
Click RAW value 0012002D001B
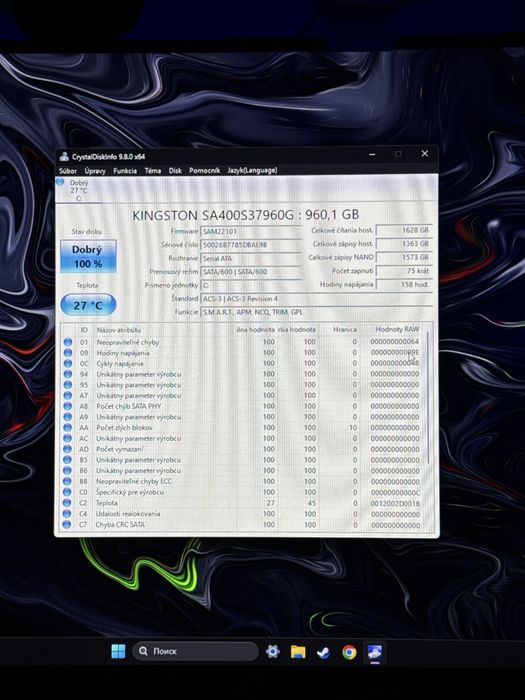pos(395,504)
